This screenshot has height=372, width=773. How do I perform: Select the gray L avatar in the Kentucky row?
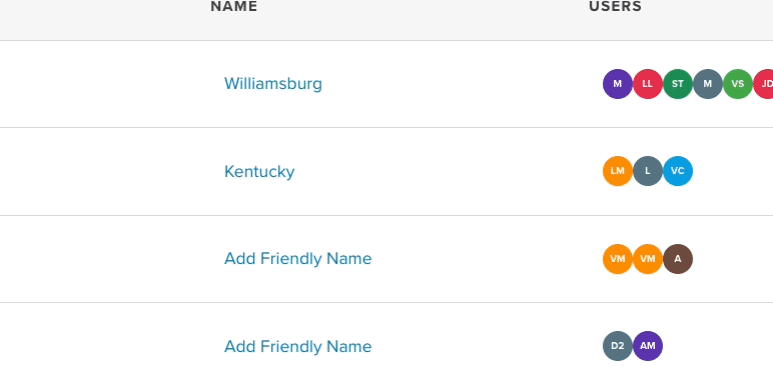[647, 171]
